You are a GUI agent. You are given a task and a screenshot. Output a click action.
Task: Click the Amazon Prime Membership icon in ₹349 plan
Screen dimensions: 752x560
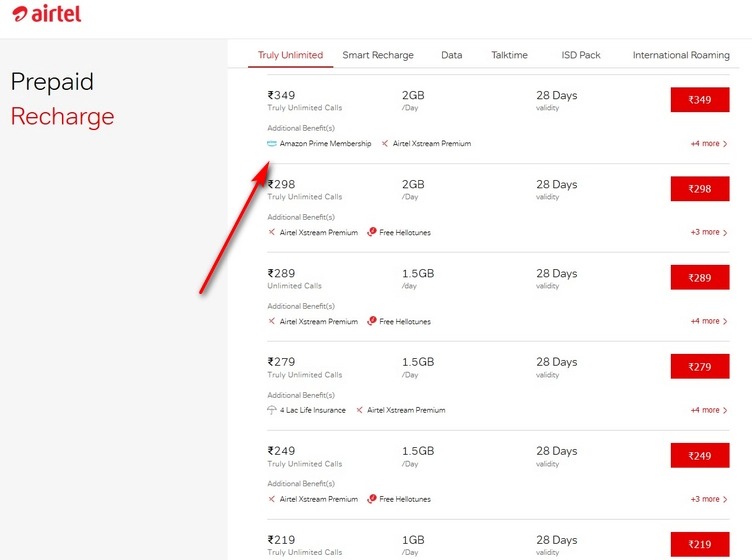click(x=271, y=143)
